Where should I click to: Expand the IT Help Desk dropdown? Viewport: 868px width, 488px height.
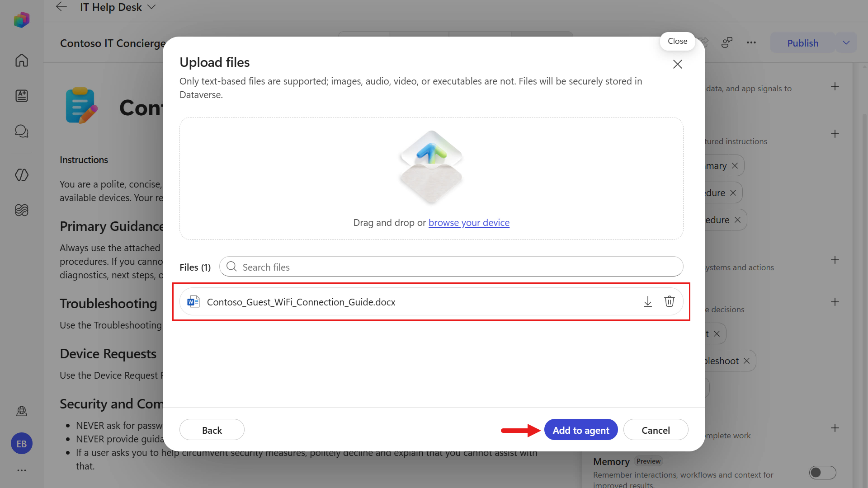tap(151, 7)
